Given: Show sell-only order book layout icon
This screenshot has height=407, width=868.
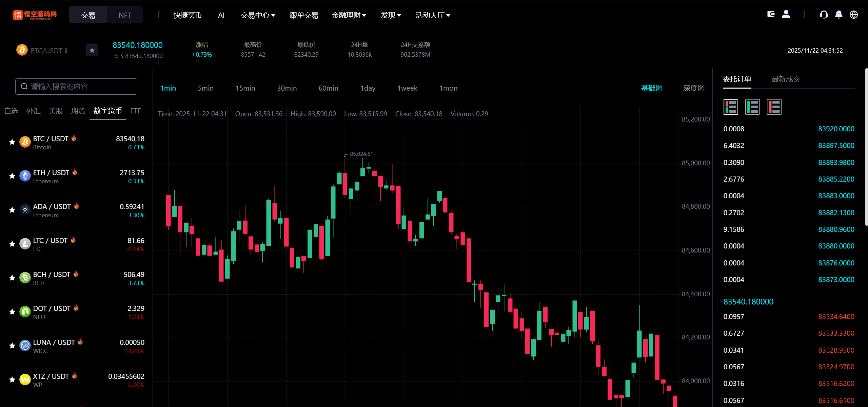Looking at the screenshot, I should tap(774, 107).
